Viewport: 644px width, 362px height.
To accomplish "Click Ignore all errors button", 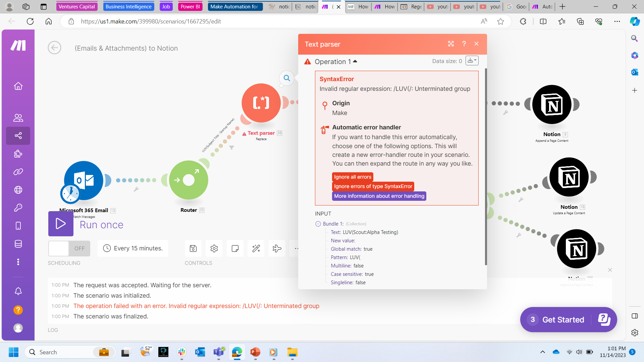I will (x=353, y=177).
